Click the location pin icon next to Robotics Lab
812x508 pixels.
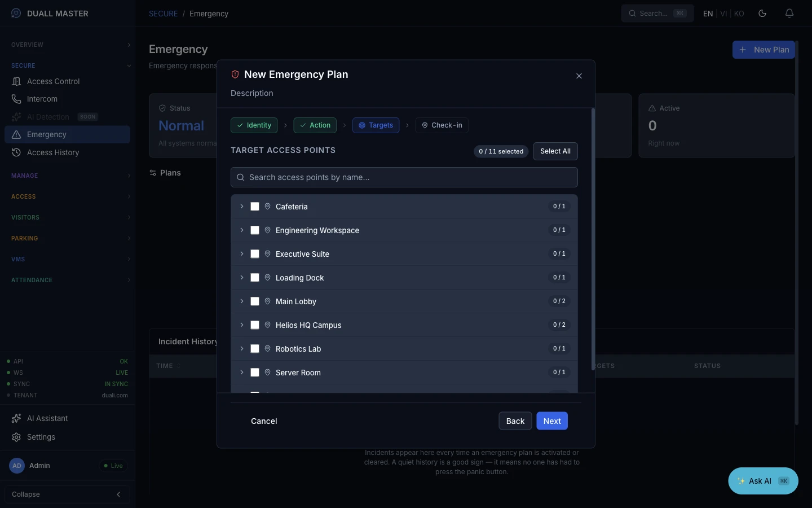tap(268, 349)
